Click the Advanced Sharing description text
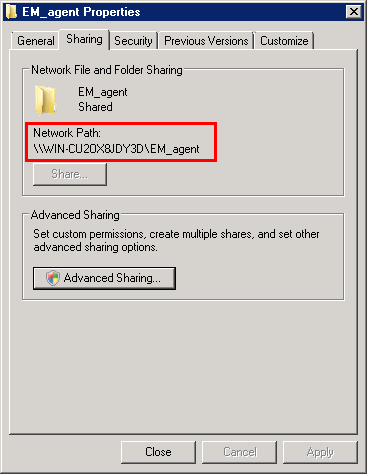Image resolution: width=367 pixels, height=474 pixels. point(176,240)
